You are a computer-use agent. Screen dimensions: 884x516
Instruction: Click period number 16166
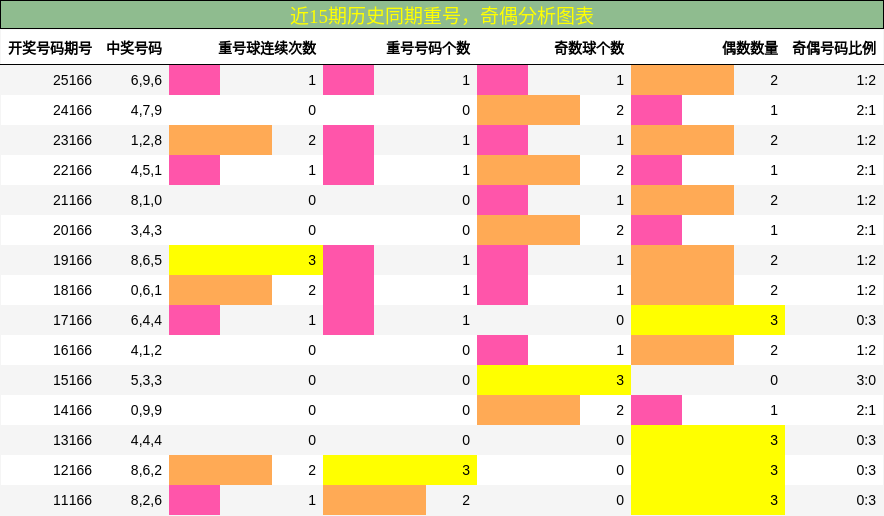tap(72, 350)
